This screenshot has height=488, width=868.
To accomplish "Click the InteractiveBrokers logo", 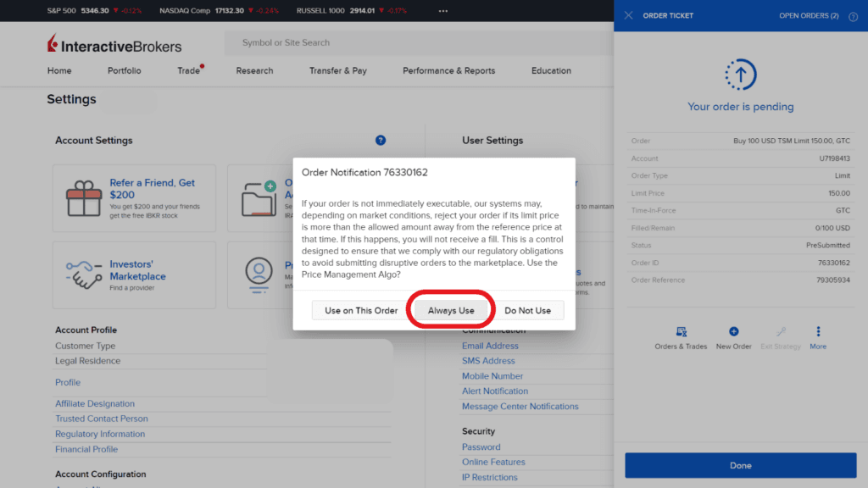I will point(114,43).
